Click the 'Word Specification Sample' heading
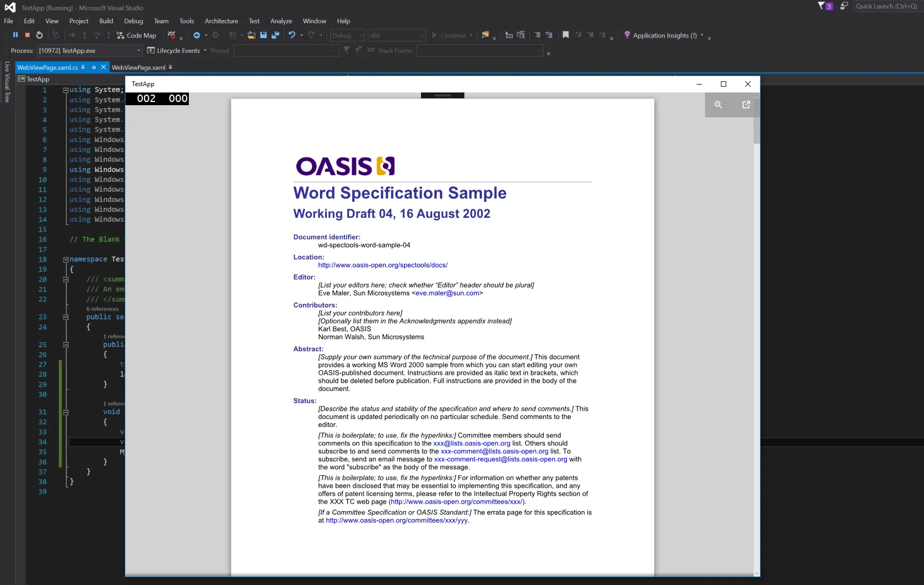This screenshot has height=585, width=924. click(x=400, y=193)
